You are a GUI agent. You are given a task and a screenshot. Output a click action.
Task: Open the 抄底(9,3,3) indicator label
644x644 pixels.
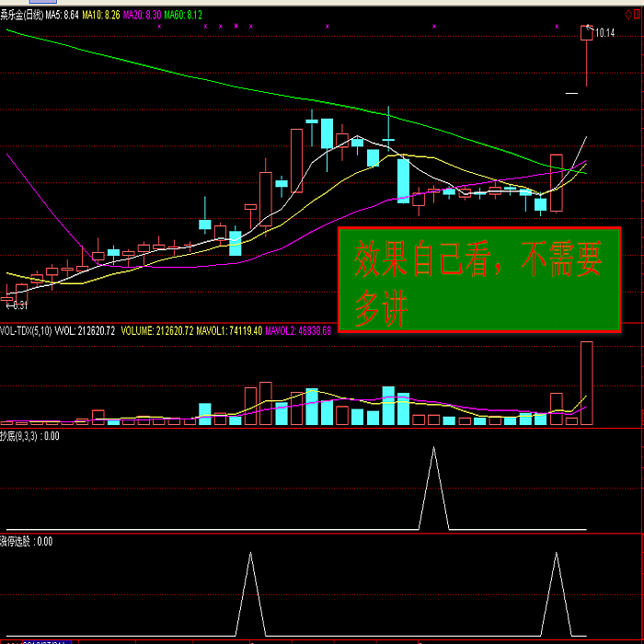pos(29,436)
